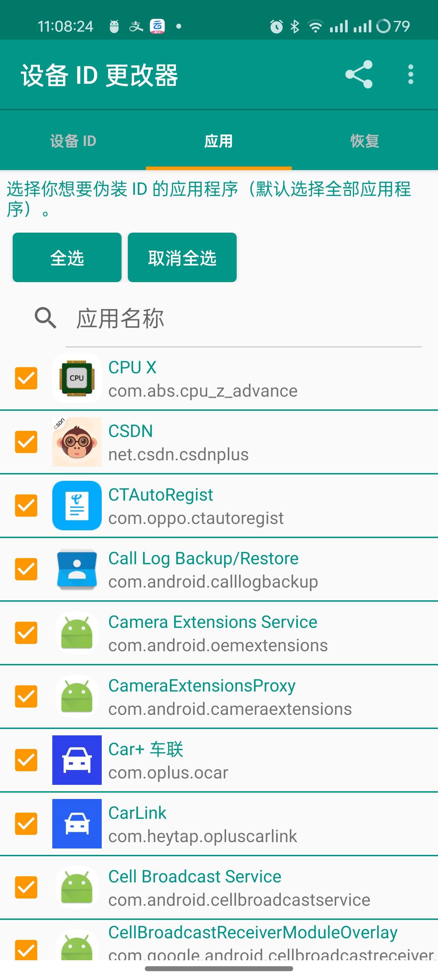The image size is (438, 980).
Task: Tap the Camera Extensions Service Android icon
Action: coord(77,633)
